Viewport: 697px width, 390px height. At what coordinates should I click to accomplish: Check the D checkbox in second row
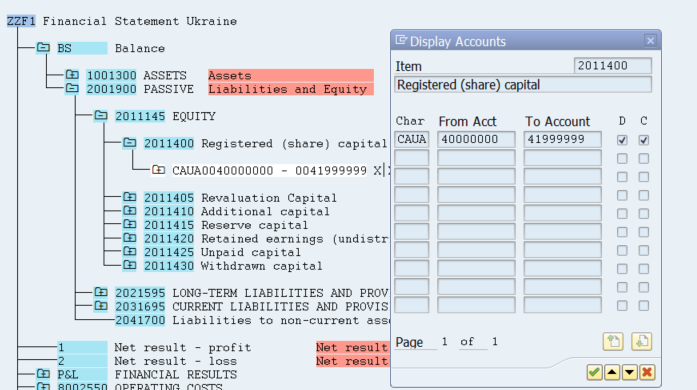pos(622,158)
